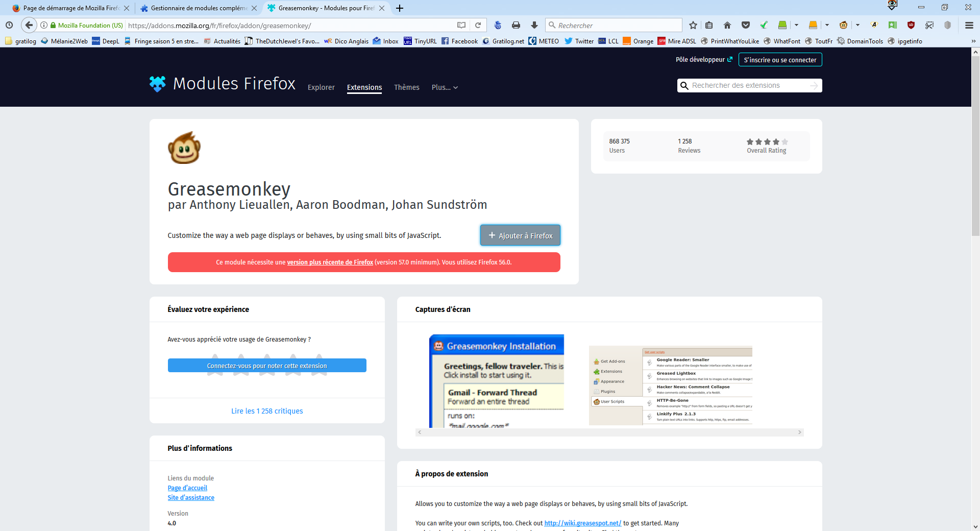
Task: Open Page d'accueil module link
Action: pyautogui.click(x=187, y=488)
